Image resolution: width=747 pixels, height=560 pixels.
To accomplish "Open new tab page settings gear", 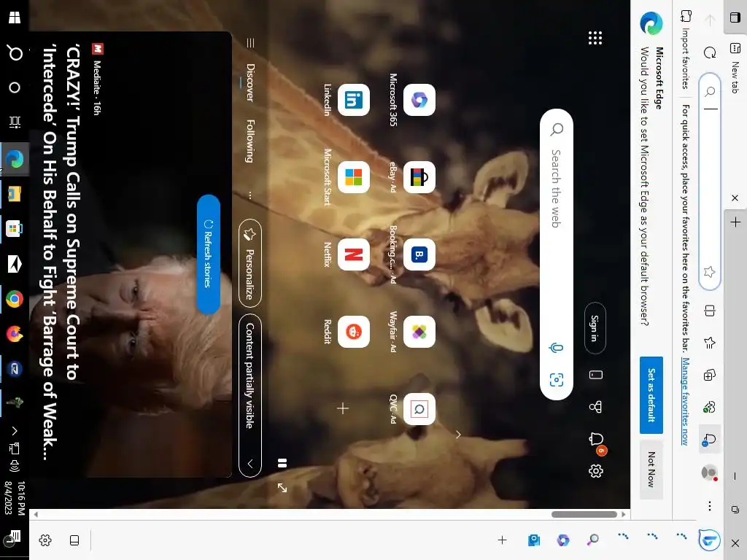I will click(595, 471).
